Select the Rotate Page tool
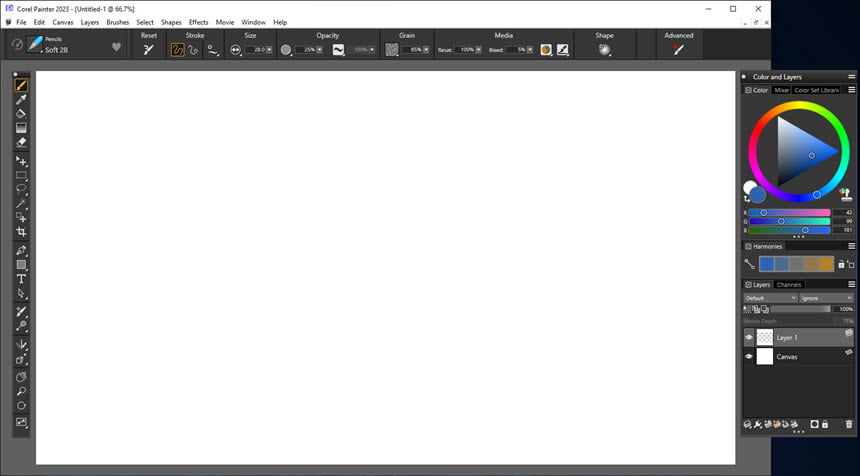 coord(21,406)
